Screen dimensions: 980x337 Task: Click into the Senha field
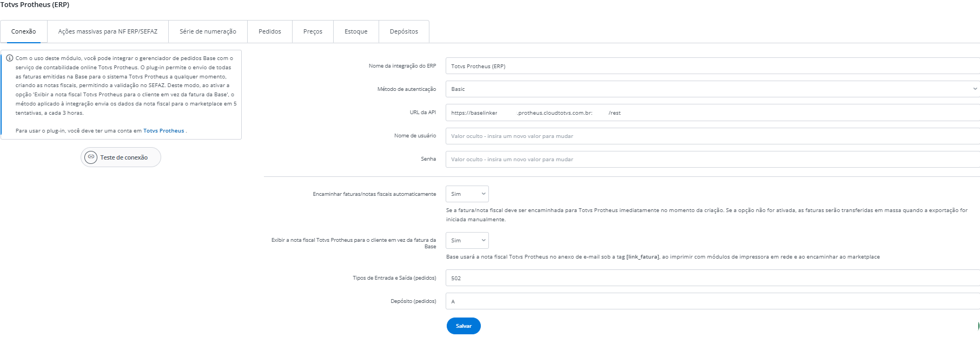click(x=712, y=160)
